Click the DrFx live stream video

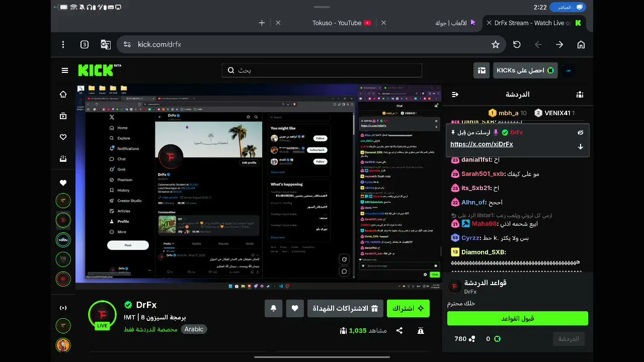click(259, 187)
